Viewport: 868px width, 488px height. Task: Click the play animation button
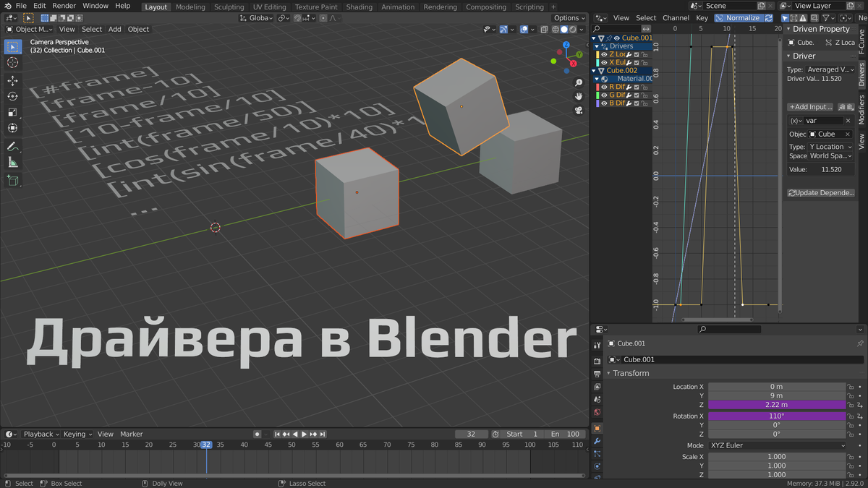(305, 434)
